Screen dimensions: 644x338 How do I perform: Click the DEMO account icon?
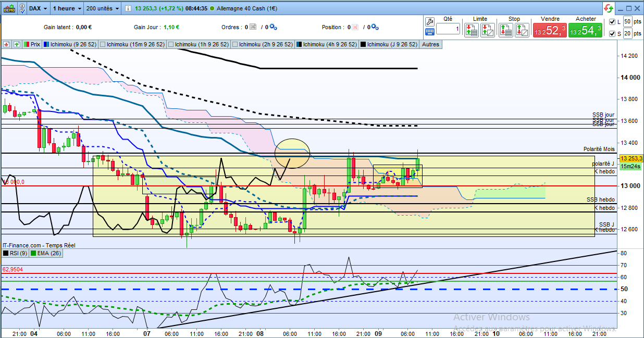pyautogui.click(x=8, y=8)
